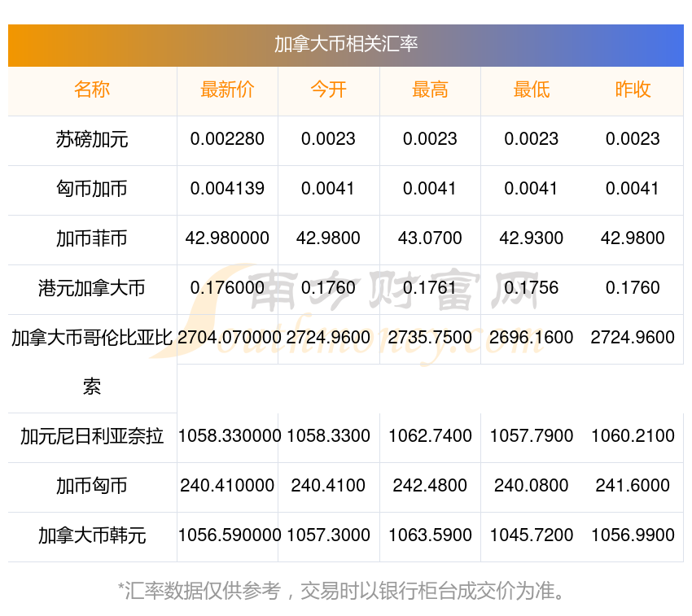Select the 名称 column header
692x616 pixels.
tap(92, 90)
